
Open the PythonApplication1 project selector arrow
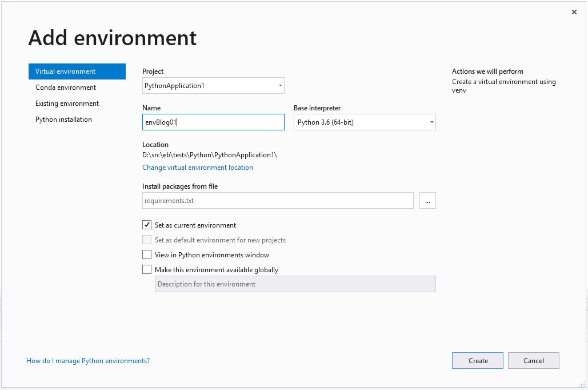(279, 85)
